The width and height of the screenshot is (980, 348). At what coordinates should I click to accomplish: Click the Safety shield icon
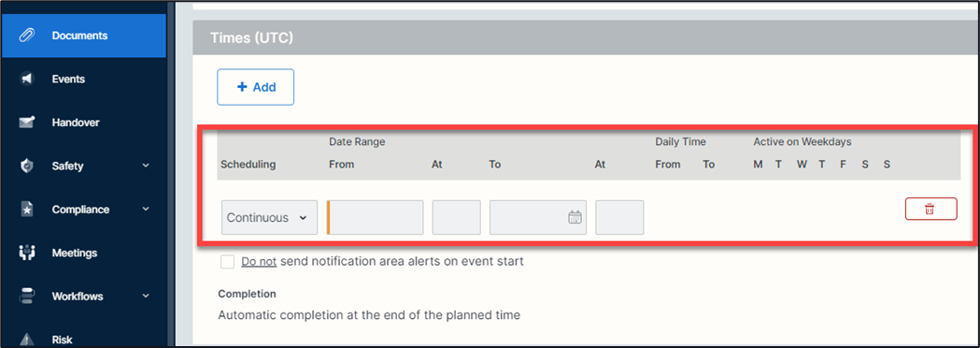pos(27,166)
